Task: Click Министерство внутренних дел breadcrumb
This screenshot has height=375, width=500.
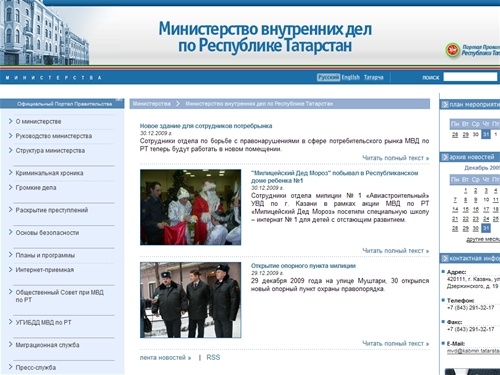Action: pos(259,104)
